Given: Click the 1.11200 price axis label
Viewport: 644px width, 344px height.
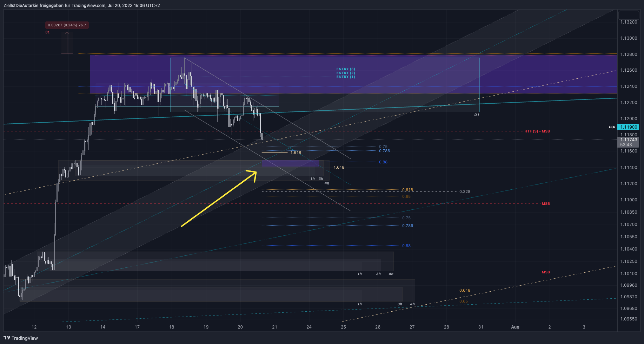Looking at the screenshot, I should tap(629, 184).
